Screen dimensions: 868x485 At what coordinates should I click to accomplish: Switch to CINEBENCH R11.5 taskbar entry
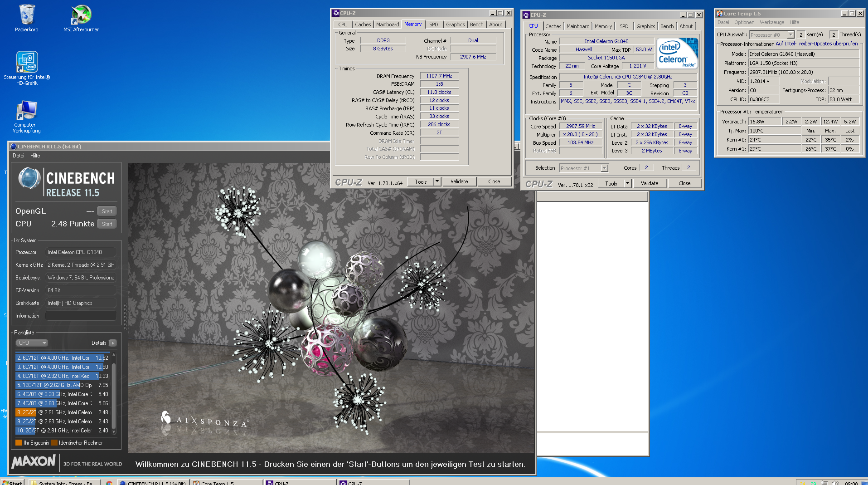click(153, 483)
